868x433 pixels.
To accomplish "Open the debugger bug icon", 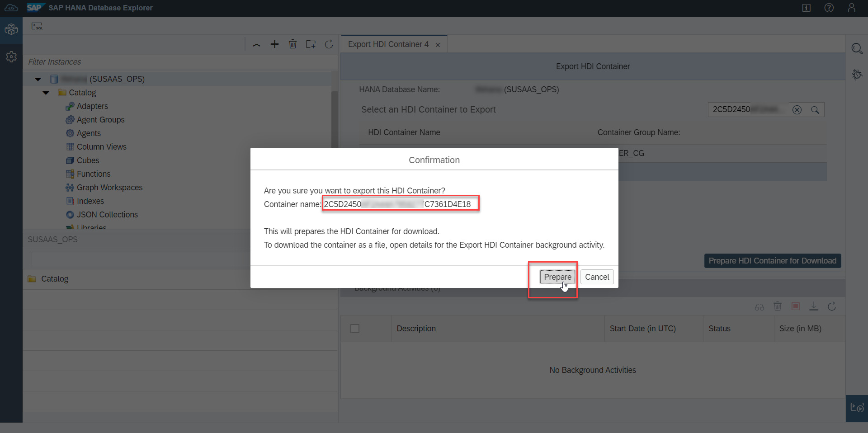I will coord(857,75).
